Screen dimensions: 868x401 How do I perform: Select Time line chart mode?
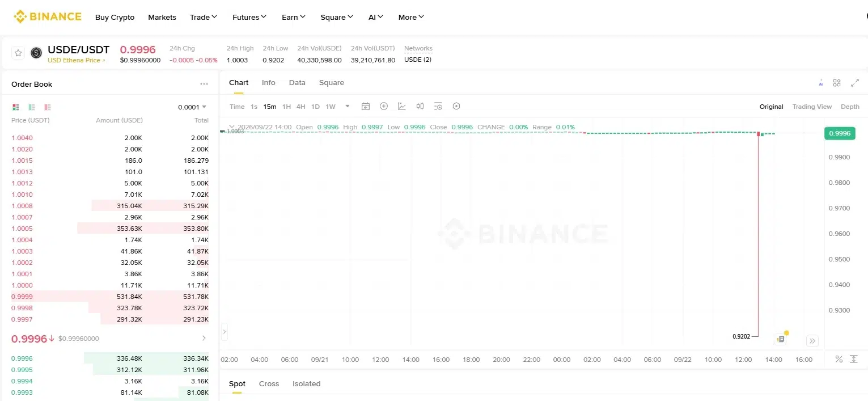point(237,107)
